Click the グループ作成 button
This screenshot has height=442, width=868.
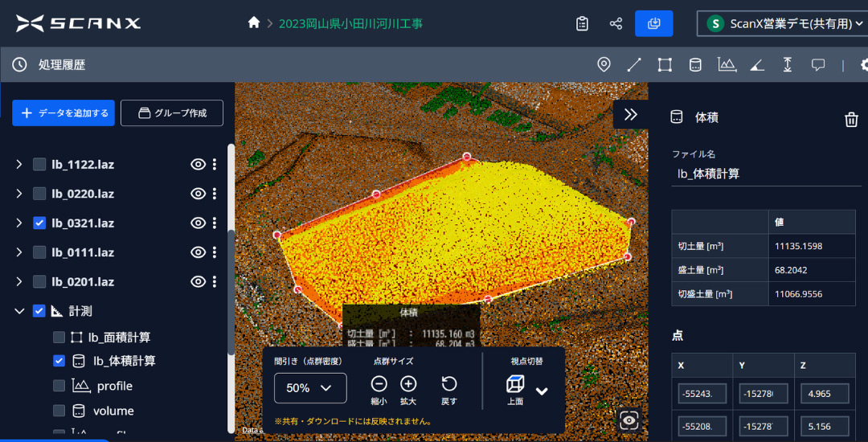pyautogui.click(x=172, y=113)
